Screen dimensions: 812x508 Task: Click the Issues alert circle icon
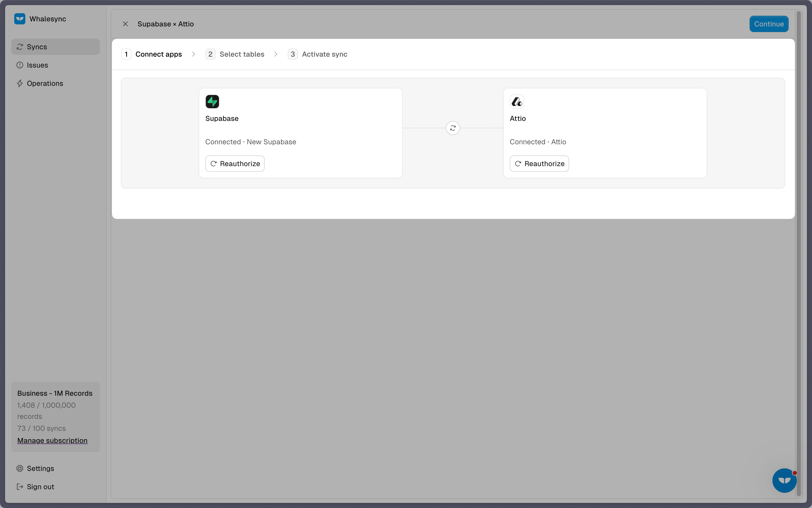(x=20, y=65)
